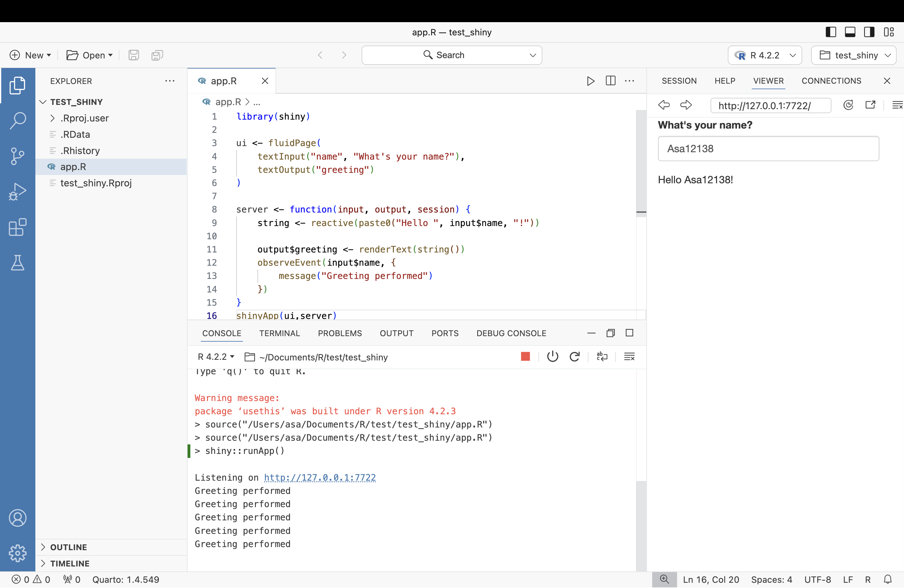Open the Search view in activity bar
Screen dimensions: 904x588
[18, 121]
